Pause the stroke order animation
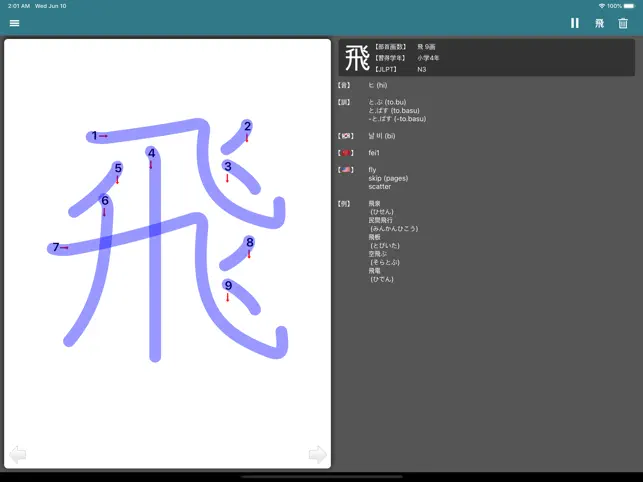643x482 pixels. 574,23
